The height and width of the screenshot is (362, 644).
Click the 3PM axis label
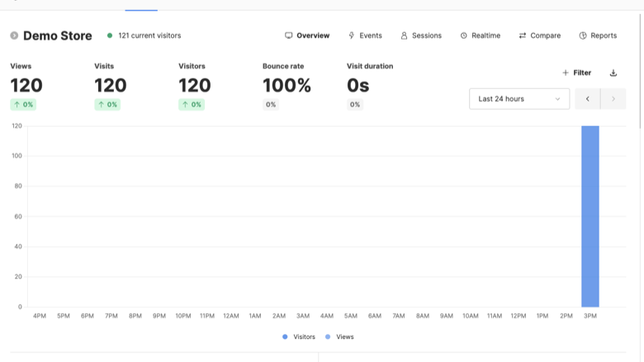click(590, 316)
